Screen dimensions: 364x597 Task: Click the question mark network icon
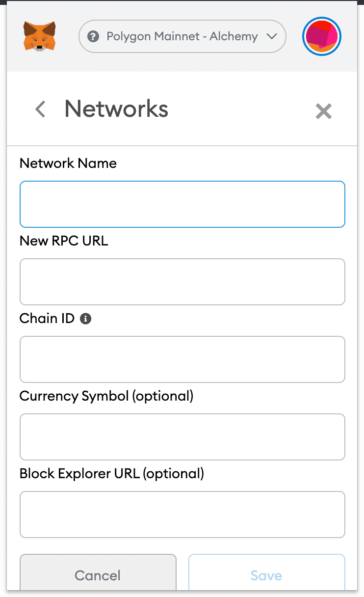tap(93, 36)
